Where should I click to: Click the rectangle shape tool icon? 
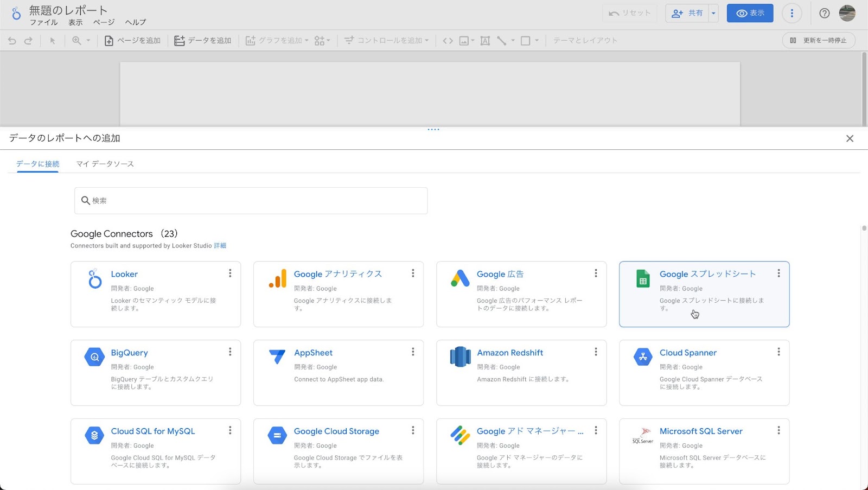point(525,41)
